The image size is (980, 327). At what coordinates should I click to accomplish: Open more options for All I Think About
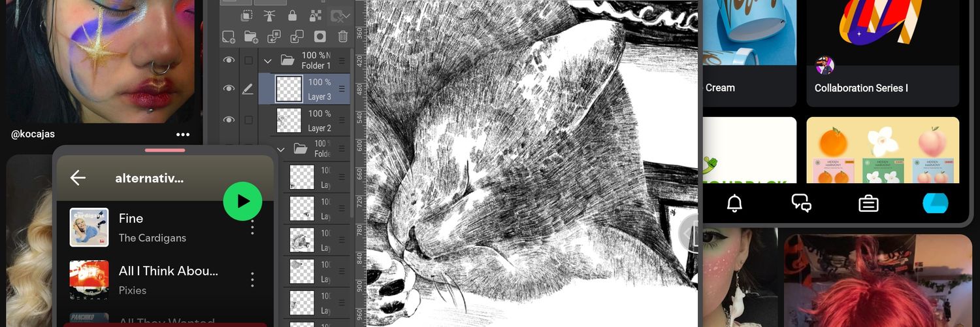(253, 280)
